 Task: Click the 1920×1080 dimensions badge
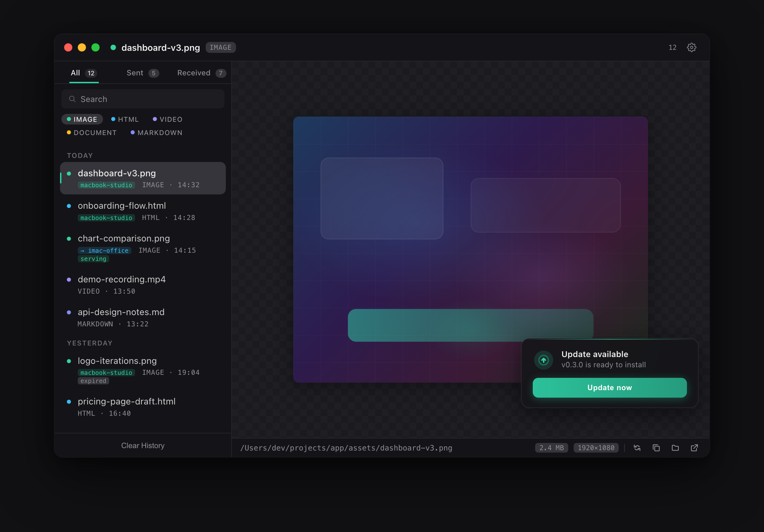(596, 448)
